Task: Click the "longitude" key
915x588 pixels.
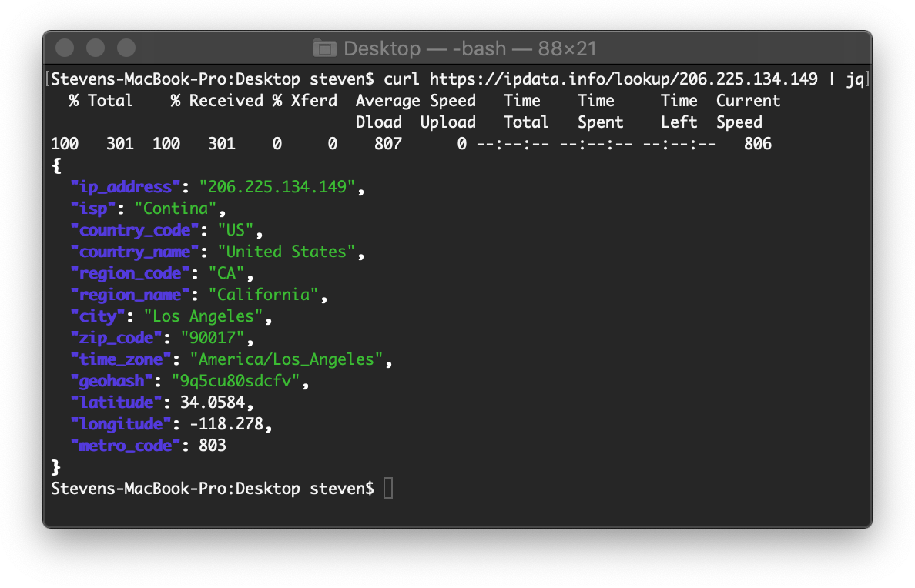Action: coord(121,425)
